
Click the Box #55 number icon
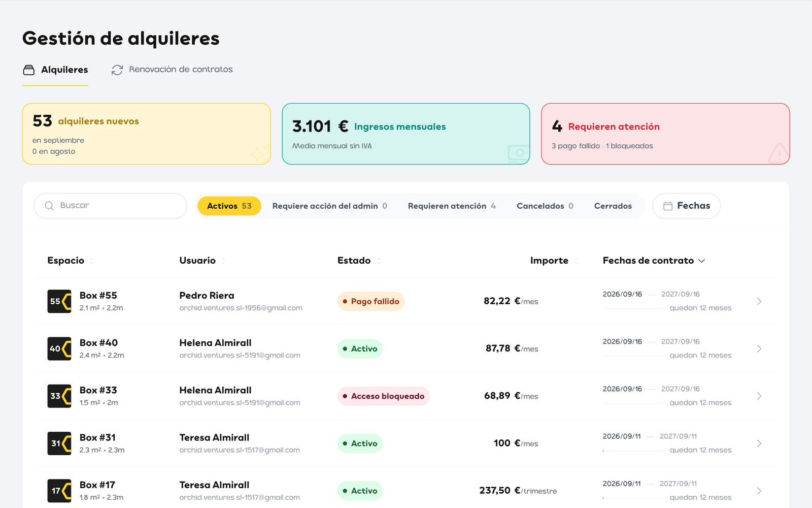[x=59, y=301]
